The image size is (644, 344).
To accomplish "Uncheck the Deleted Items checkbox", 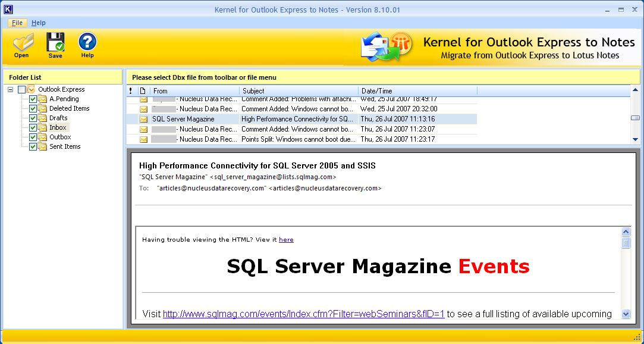I will [33, 108].
